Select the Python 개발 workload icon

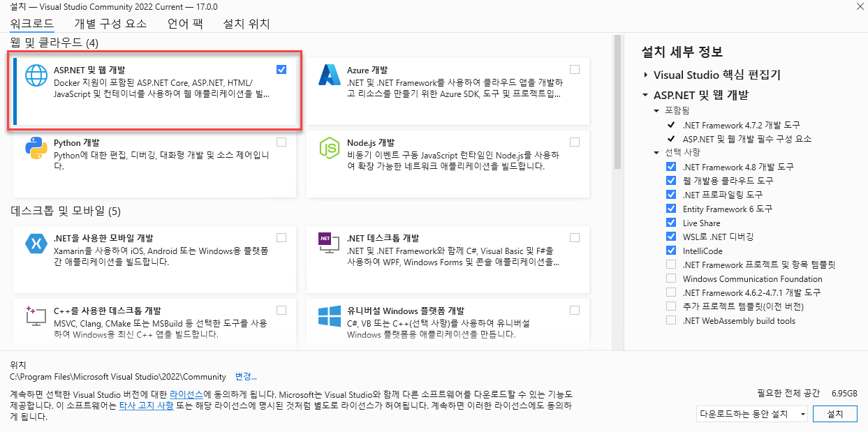[x=36, y=148]
